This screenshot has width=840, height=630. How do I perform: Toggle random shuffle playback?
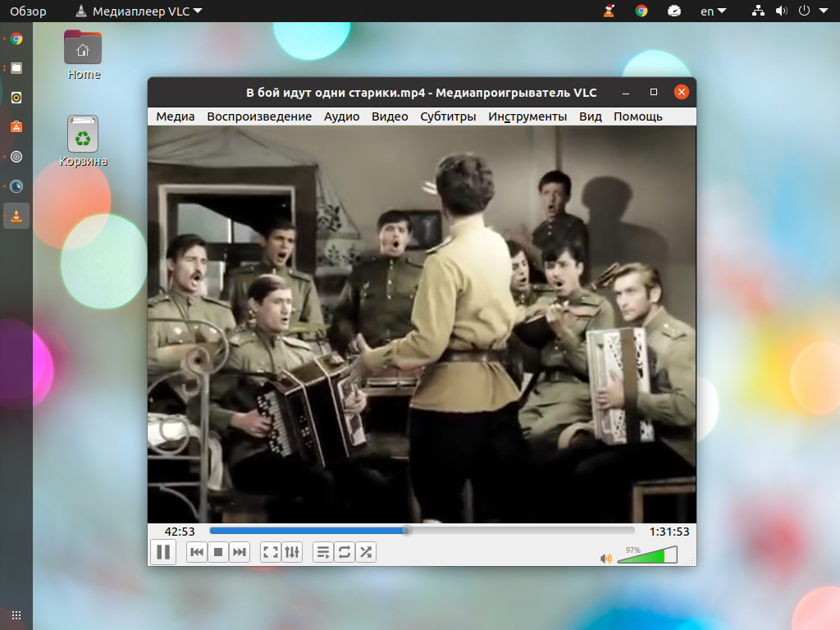tap(366, 552)
